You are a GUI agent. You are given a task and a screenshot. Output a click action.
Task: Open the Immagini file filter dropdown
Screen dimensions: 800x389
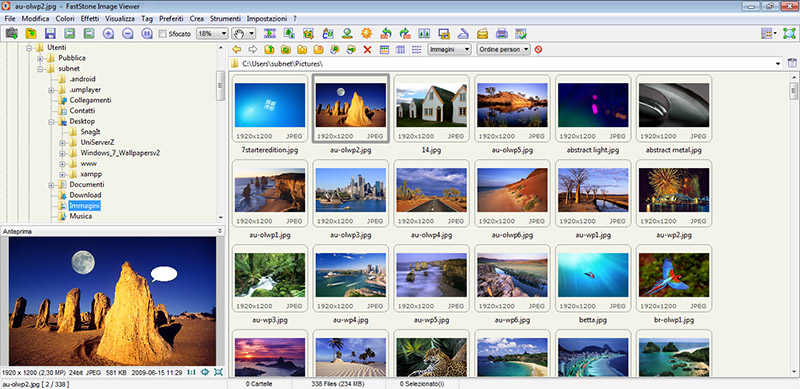[449, 50]
